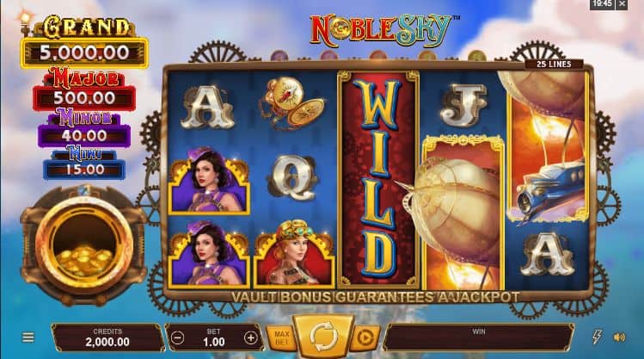Click the Mini jackpot 15.00 panel
The height and width of the screenshot is (359, 644).
pos(84,170)
